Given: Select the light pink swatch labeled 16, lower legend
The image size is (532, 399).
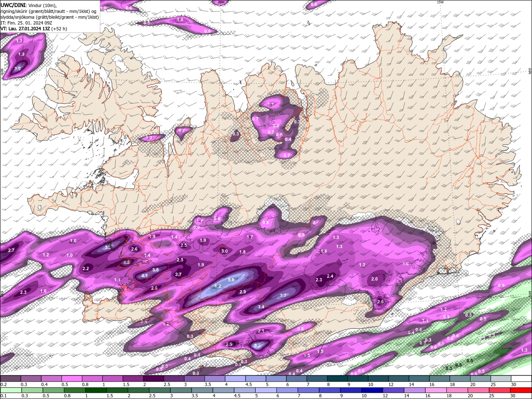Looking at the screenshot, I should (436, 390).
